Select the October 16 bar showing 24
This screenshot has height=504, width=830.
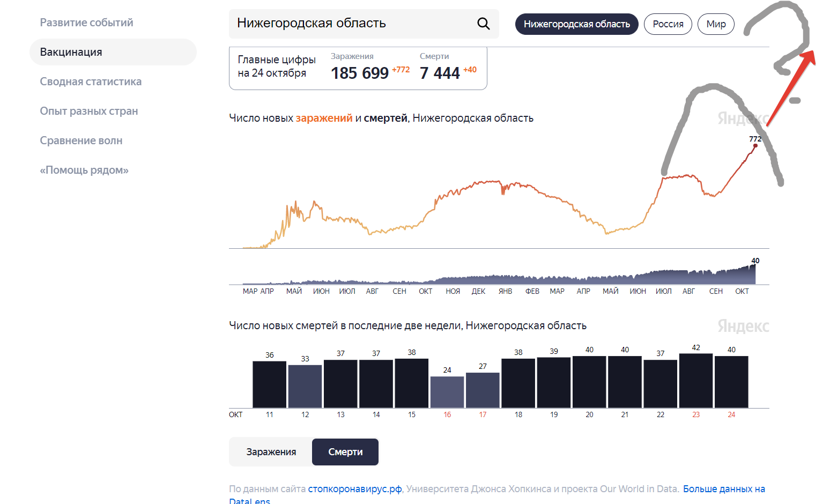447,392
